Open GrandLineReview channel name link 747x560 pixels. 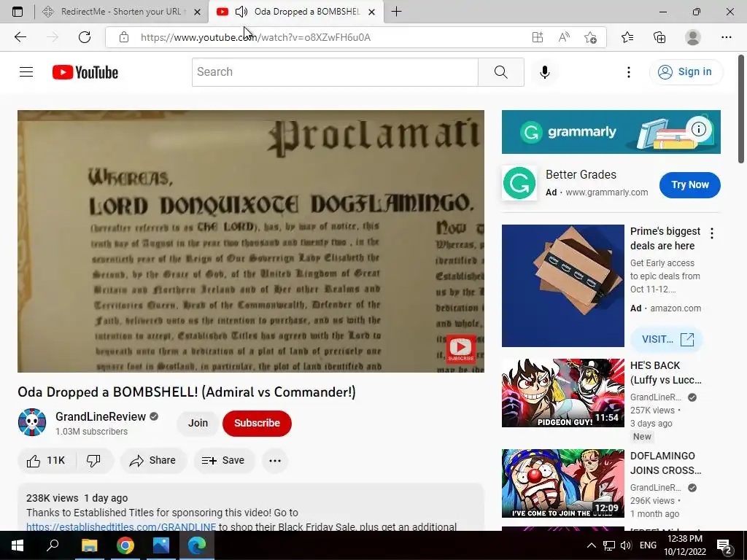point(101,416)
